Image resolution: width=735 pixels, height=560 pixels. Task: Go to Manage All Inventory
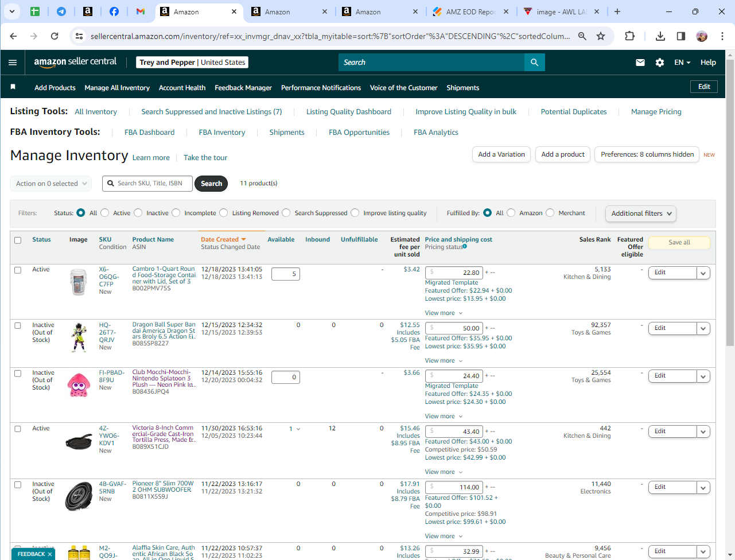[x=117, y=88]
